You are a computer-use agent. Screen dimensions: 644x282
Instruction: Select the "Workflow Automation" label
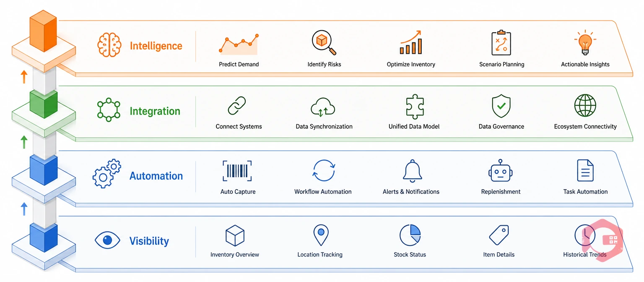pyautogui.click(x=323, y=191)
